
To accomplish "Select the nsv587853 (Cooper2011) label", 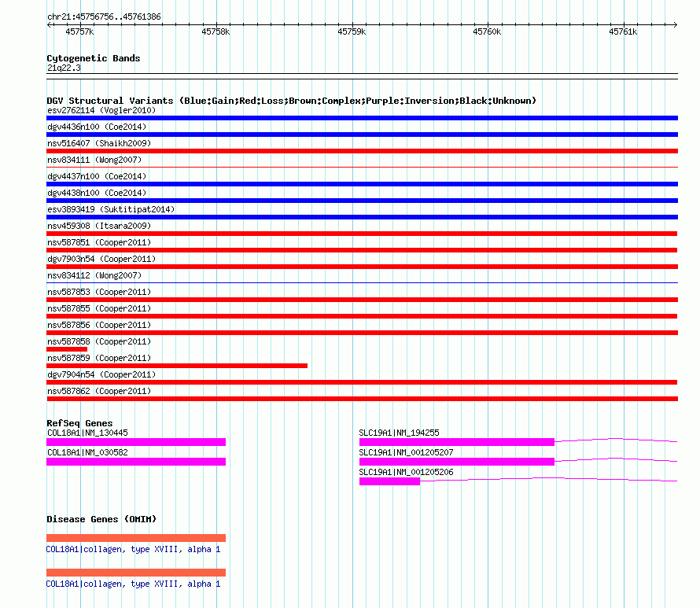I will tap(99, 292).
